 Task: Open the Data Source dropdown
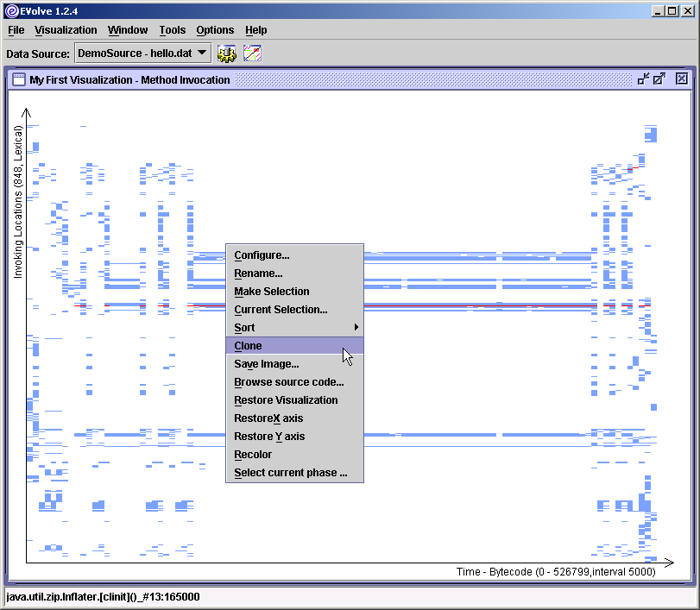tap(143, 53)
